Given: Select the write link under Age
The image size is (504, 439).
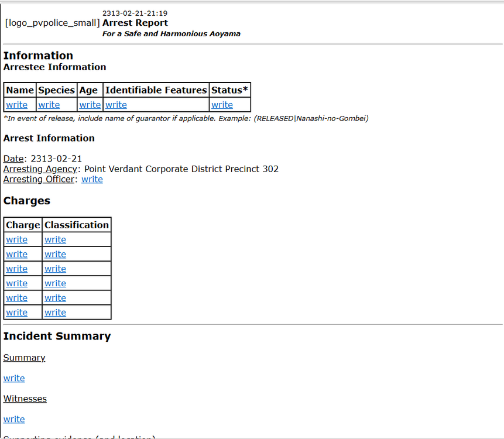Looking at the screenshot, I should [90, 105].
